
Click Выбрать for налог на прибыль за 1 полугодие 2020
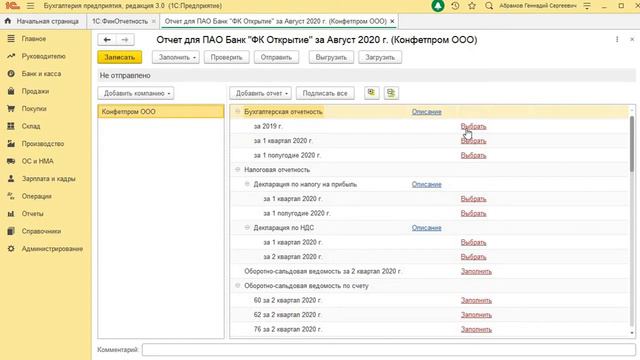(473, 213)
